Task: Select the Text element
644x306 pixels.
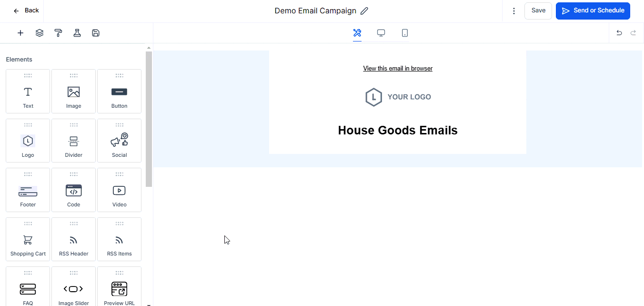Action: 28,92
